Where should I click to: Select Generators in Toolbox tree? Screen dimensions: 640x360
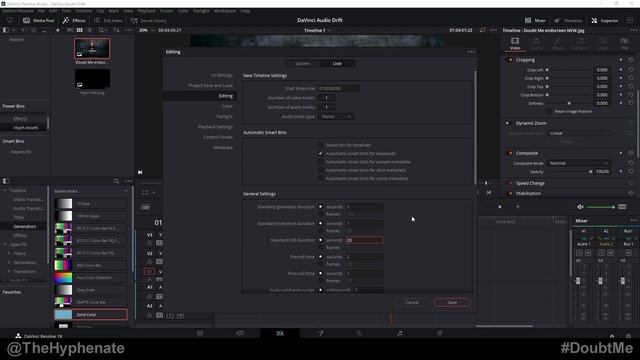(x=24, y=227)
